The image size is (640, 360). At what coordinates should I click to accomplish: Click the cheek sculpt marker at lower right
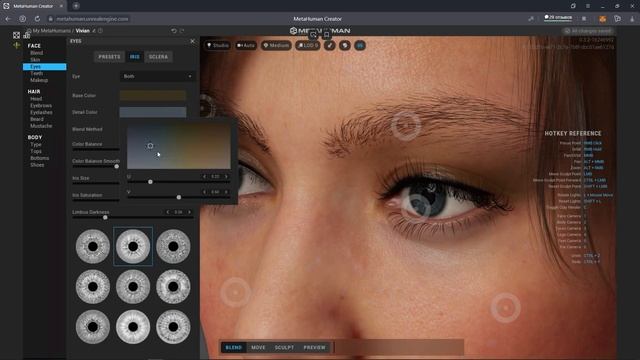click(x=506, y=308)
